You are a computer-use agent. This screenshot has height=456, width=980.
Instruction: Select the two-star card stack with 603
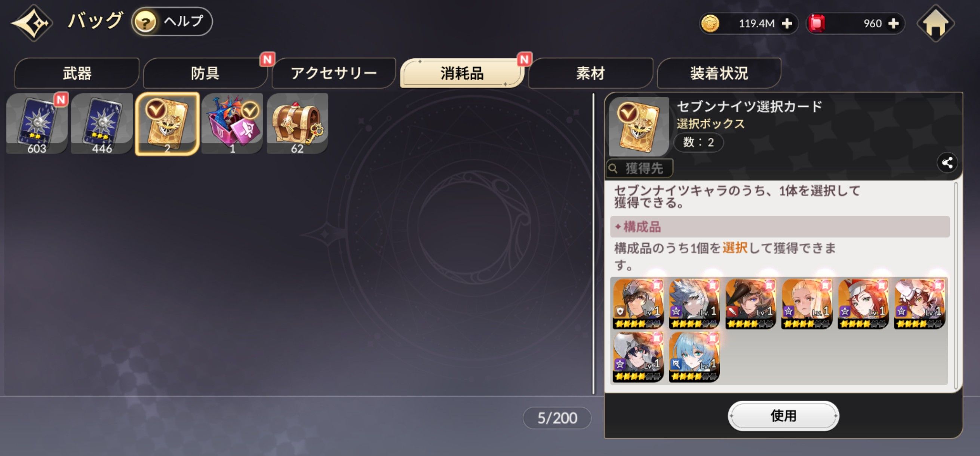pos(37,124)
